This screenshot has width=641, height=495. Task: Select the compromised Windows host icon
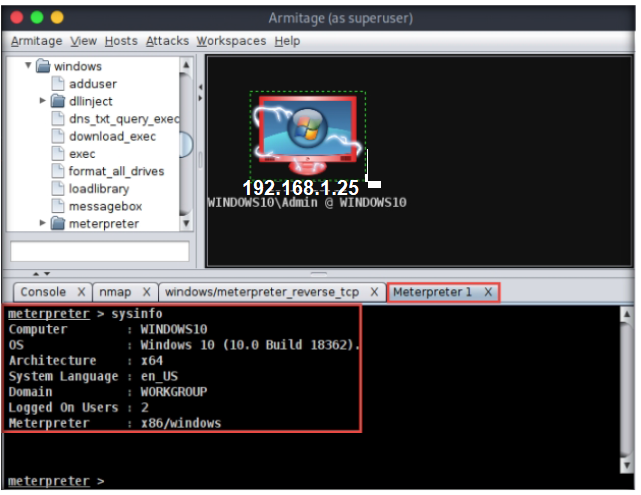pos(307,135)
